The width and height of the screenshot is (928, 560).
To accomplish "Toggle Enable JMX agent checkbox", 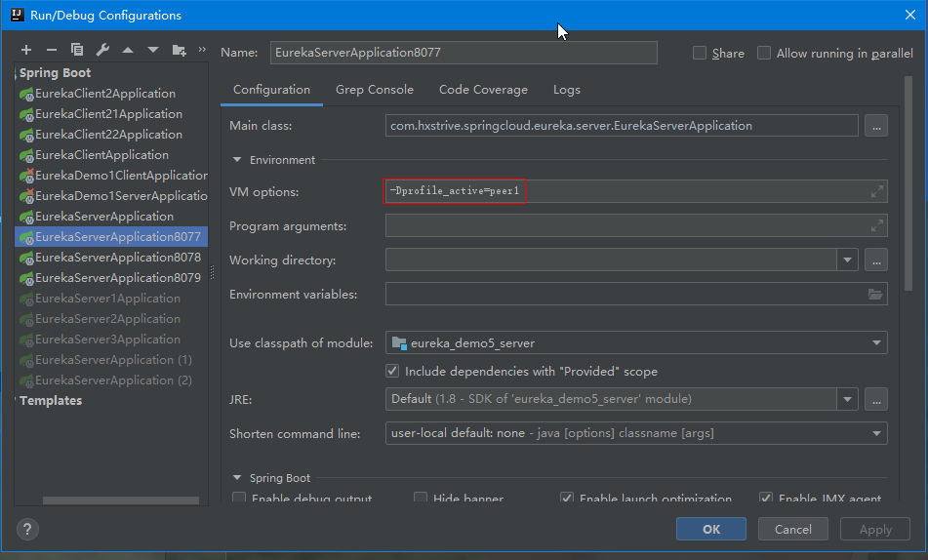I will [x=766, y=498].
